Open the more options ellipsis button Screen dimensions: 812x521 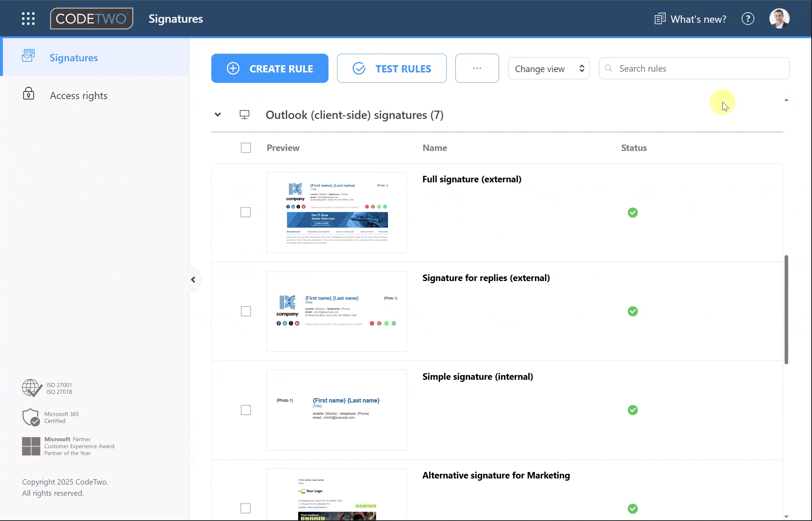[477, 68]
